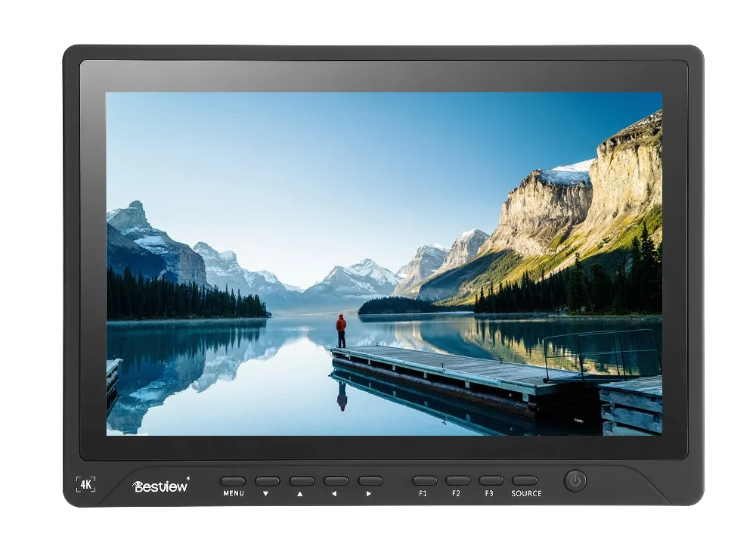Click the 4K badge icon
This screenshot has width=756, height=550.
pyautogui.click(x=86, y=484)
